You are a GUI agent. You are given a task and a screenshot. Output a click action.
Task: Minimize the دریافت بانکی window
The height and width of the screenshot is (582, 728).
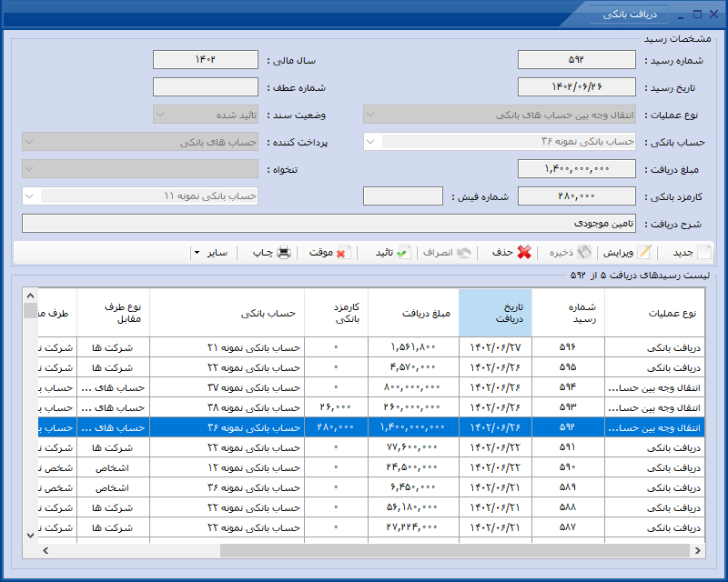681,15
